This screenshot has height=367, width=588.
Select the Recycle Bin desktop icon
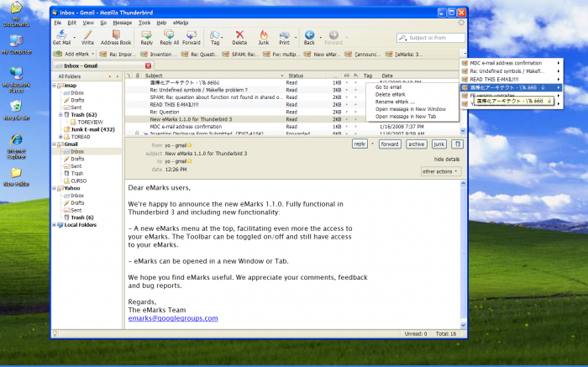point(17,111)
